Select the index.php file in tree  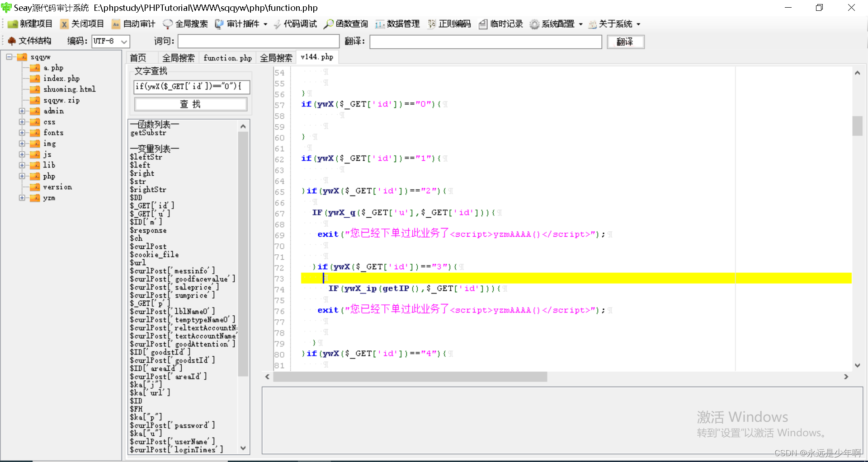(61, 79)
